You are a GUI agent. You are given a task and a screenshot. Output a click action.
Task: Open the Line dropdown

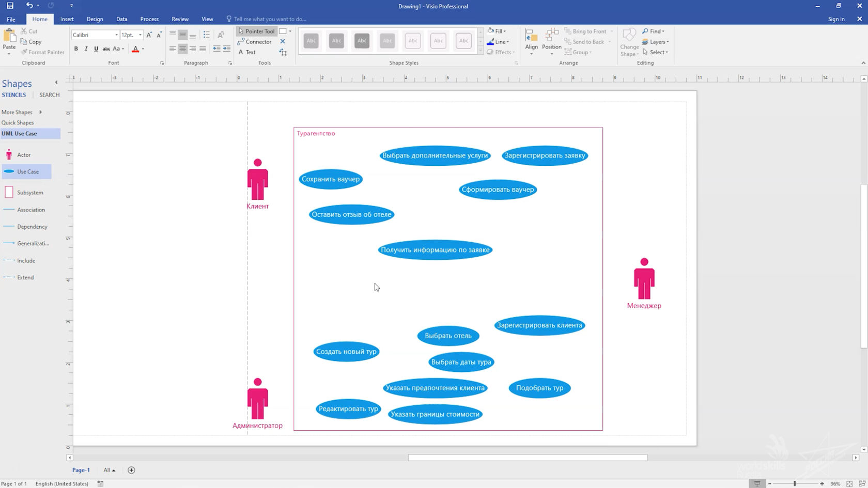point(498,42)
